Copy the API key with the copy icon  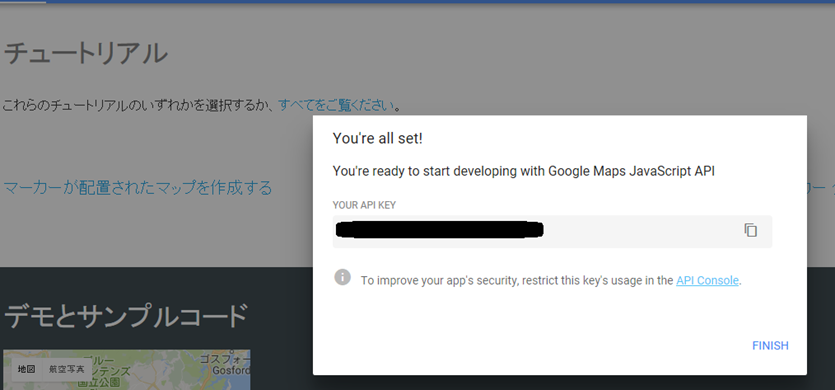(750, 230)
